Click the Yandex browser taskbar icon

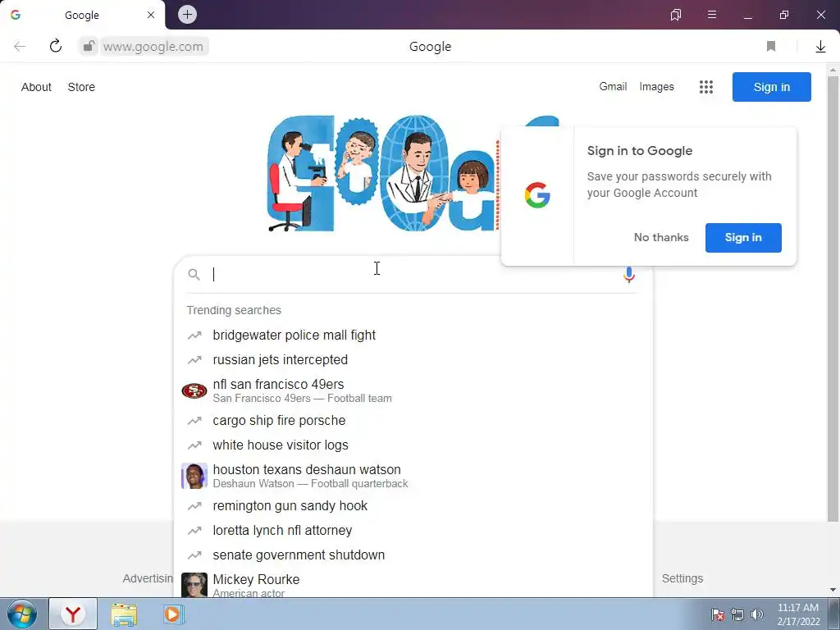point(73,614)
